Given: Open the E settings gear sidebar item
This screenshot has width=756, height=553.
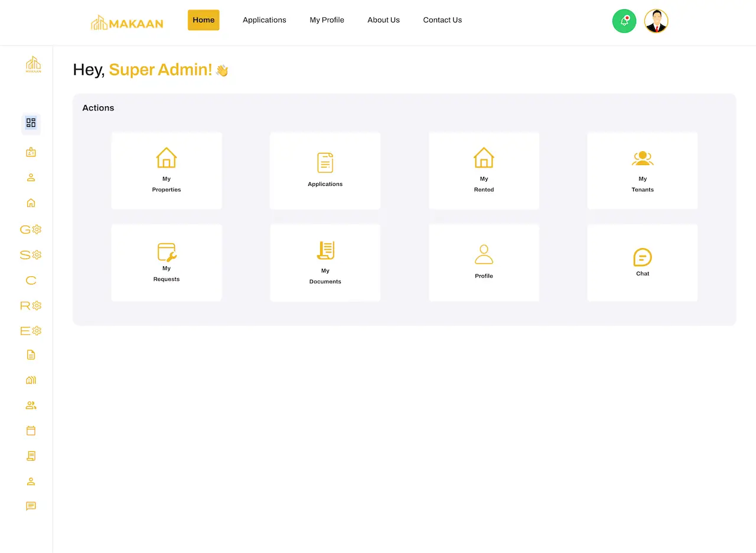Looking at the screenshot, I should [x=31, y=331].
